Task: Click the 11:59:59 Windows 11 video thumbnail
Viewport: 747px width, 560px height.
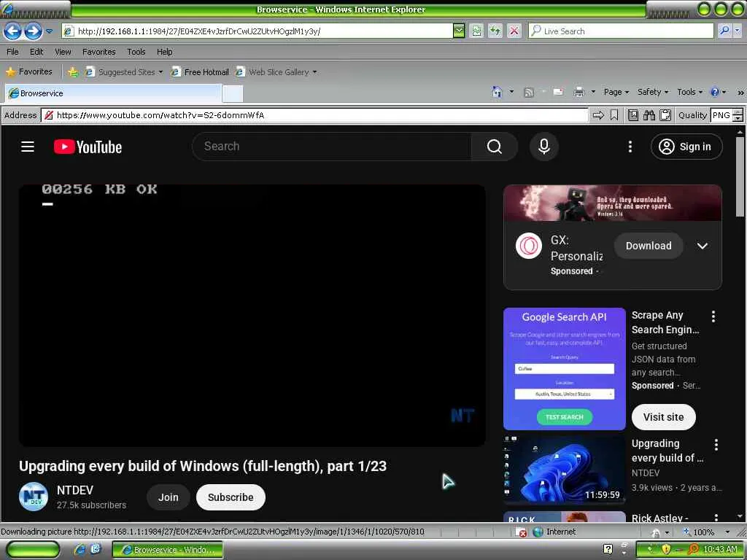Action: 565,469
